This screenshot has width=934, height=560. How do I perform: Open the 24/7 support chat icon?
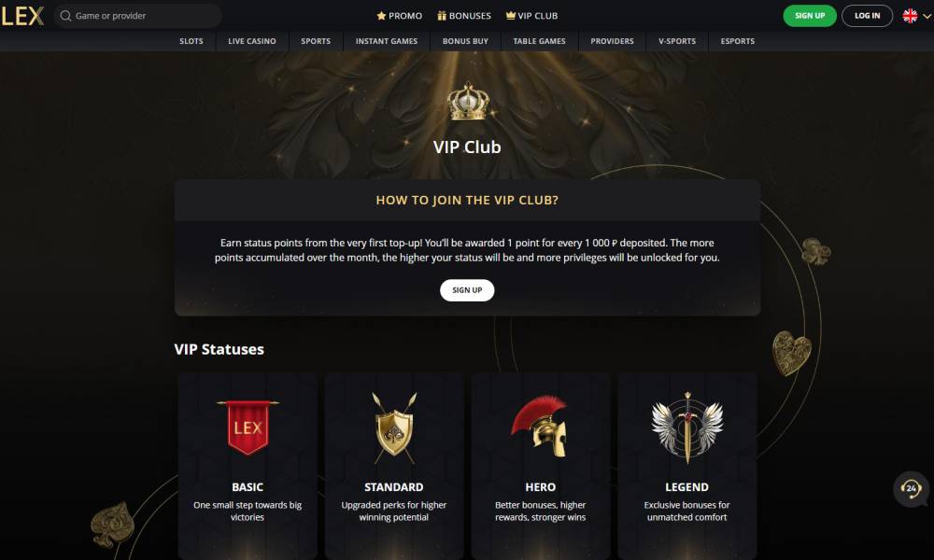[x=911, y=489]
